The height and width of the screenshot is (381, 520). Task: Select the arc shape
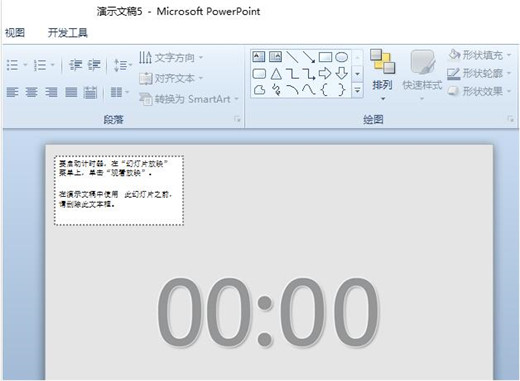[292, 89]
